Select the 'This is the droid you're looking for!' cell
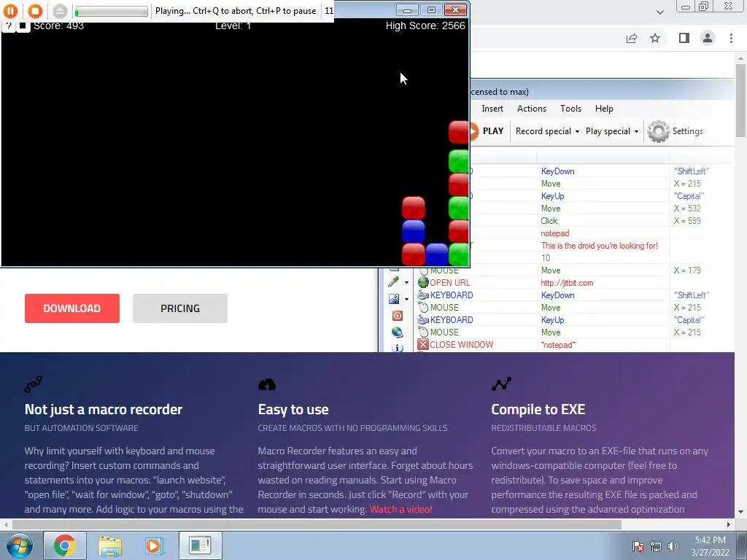Screen dimensions: 747x560 (x=600, y=246)
